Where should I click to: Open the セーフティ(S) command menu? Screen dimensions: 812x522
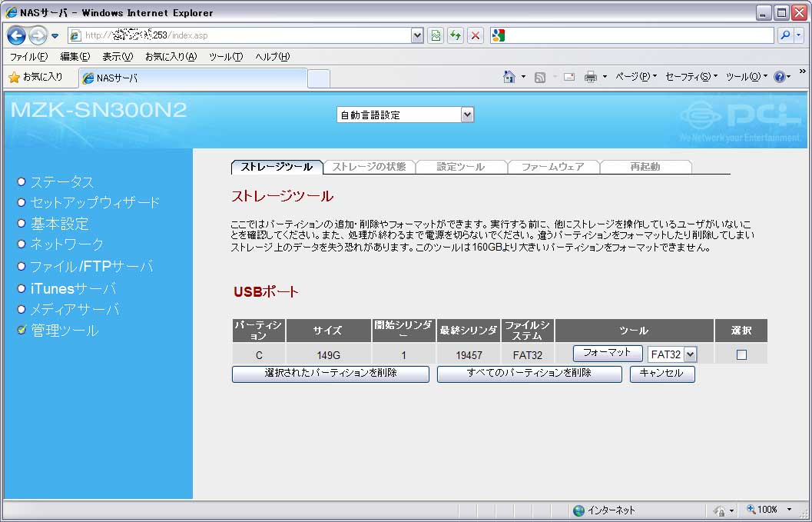pos(691,77)
